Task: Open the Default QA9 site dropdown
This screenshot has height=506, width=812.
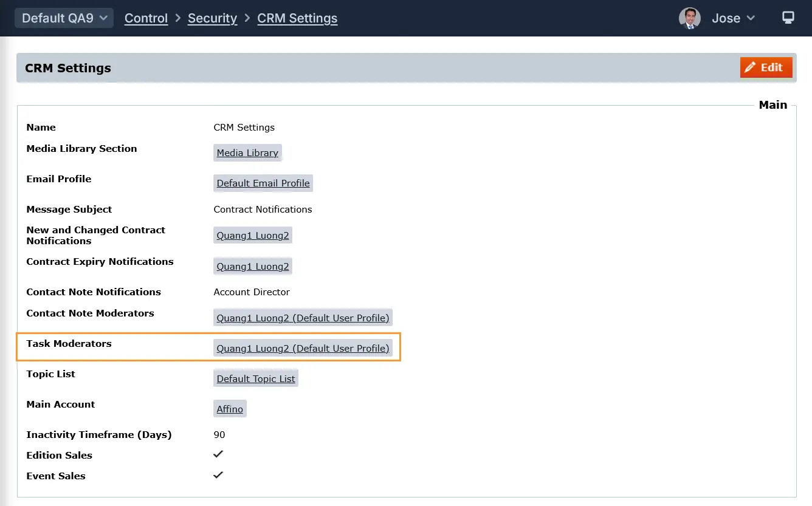Action: coord(64,18)
